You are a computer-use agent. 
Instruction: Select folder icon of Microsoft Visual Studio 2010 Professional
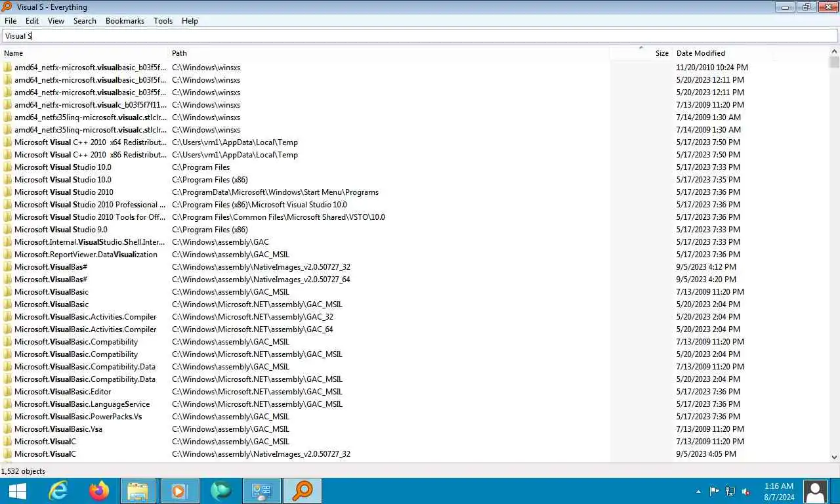point(8,205)
